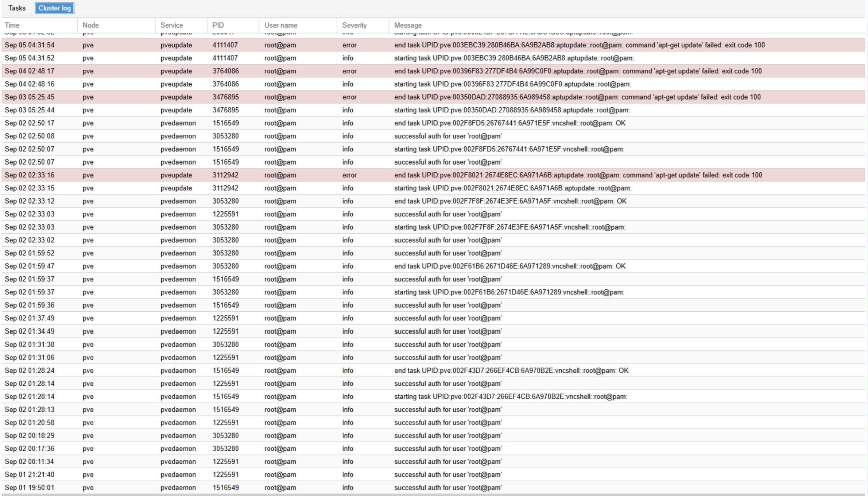
Task: Click the Sep 02 01:34:49 time cell
Action: click(30, 331)
